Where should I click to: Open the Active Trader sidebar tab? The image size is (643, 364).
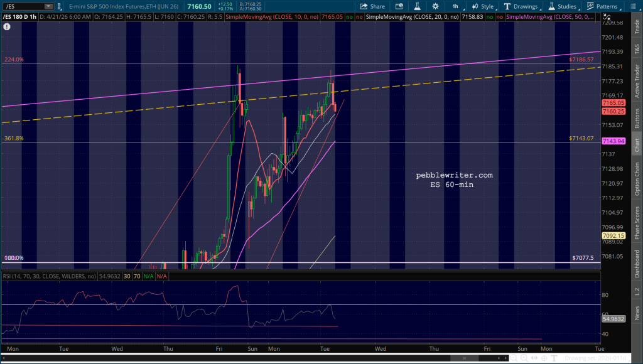coord(637,81)
